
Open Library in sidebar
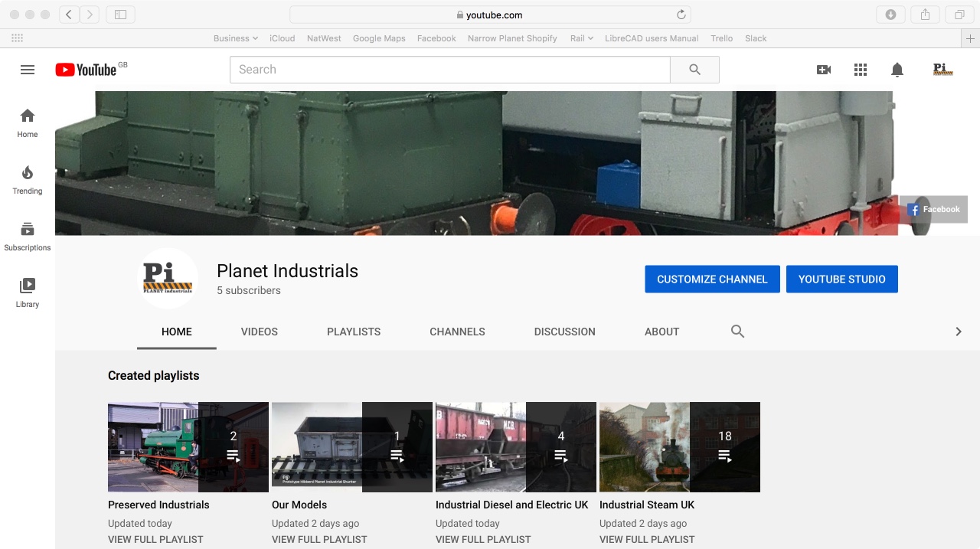click(x=28, y=293)
